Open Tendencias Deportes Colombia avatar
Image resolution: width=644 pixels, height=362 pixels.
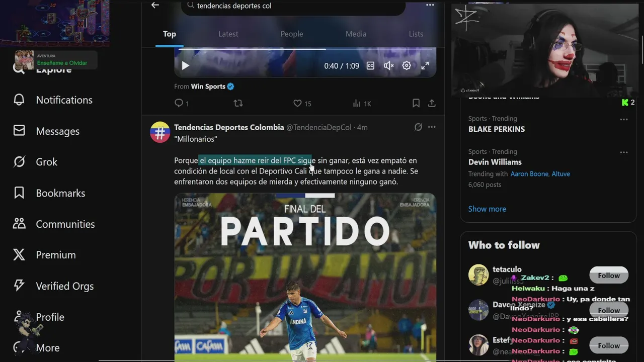pyautogui.click(x=160, y=132)
